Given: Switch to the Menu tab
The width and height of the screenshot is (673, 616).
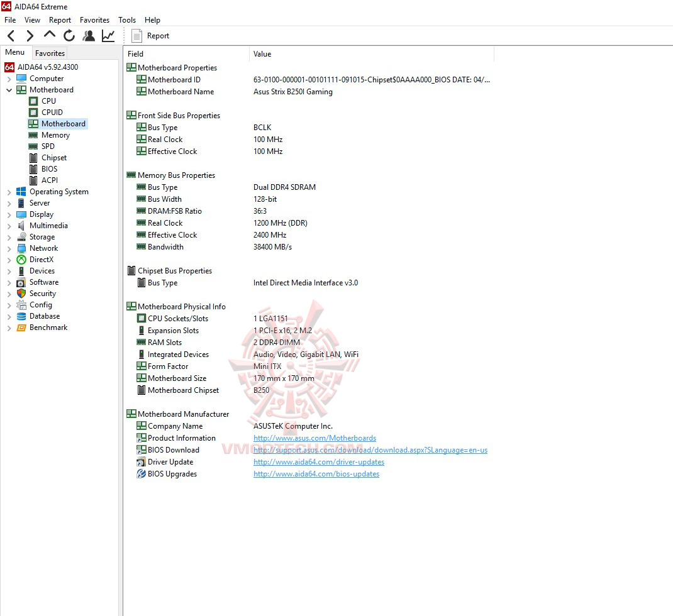Looking at the screenshot, I should tap(15, 52).
